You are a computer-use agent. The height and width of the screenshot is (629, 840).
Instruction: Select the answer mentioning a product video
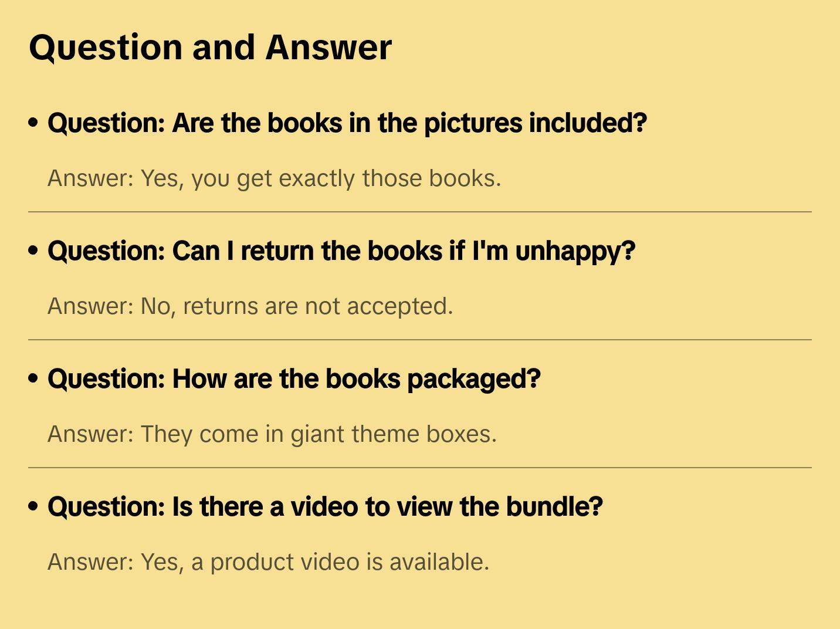point(268,562)
